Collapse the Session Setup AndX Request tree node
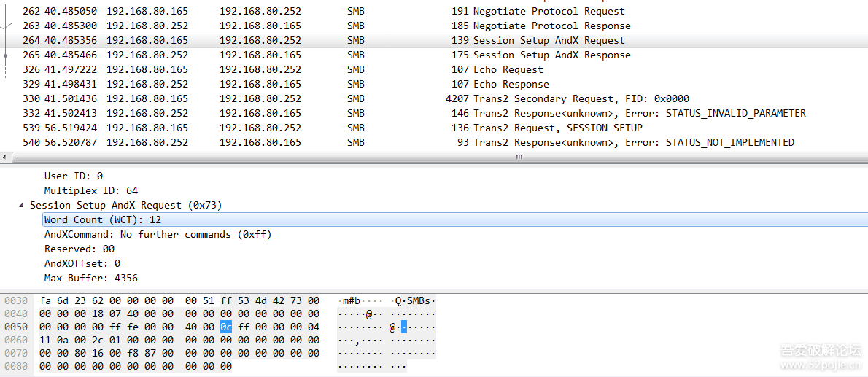 (x=21, y=206)
